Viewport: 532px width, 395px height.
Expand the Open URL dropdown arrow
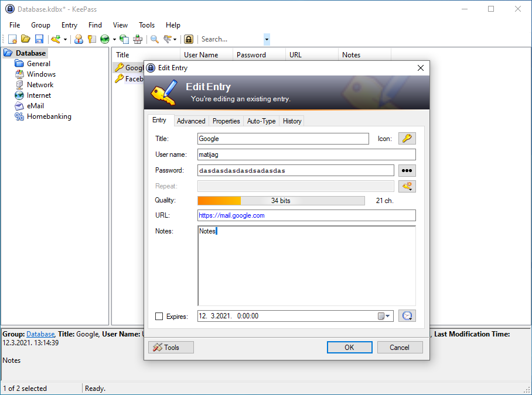pyautogui.click(x=114, y=40)
